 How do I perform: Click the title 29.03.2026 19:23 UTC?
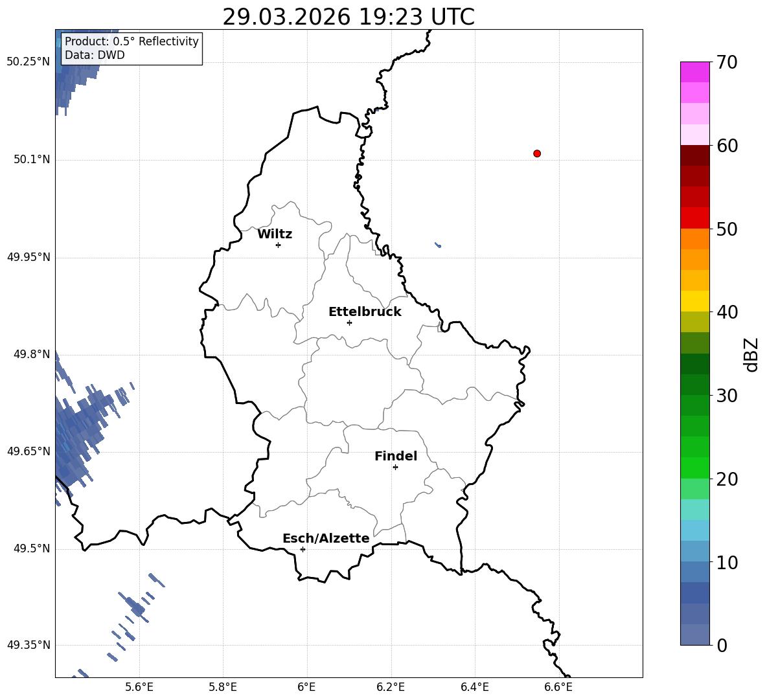349,17
